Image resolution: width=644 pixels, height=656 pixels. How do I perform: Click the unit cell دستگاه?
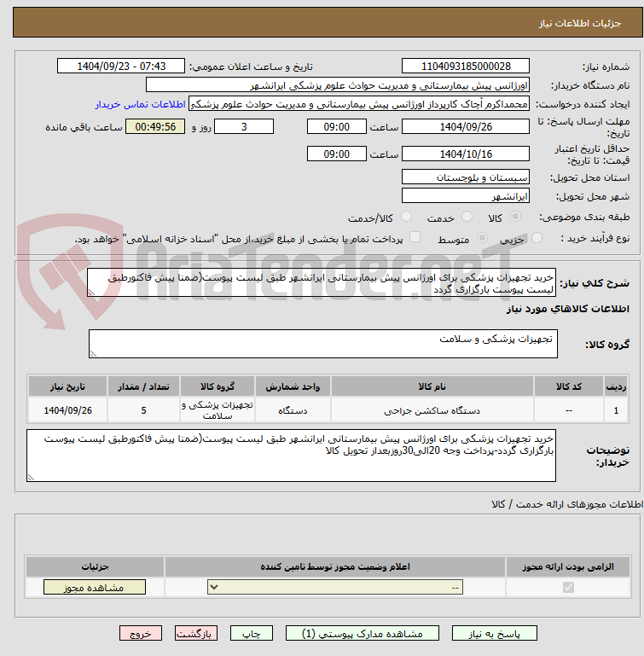pos(293,411)
